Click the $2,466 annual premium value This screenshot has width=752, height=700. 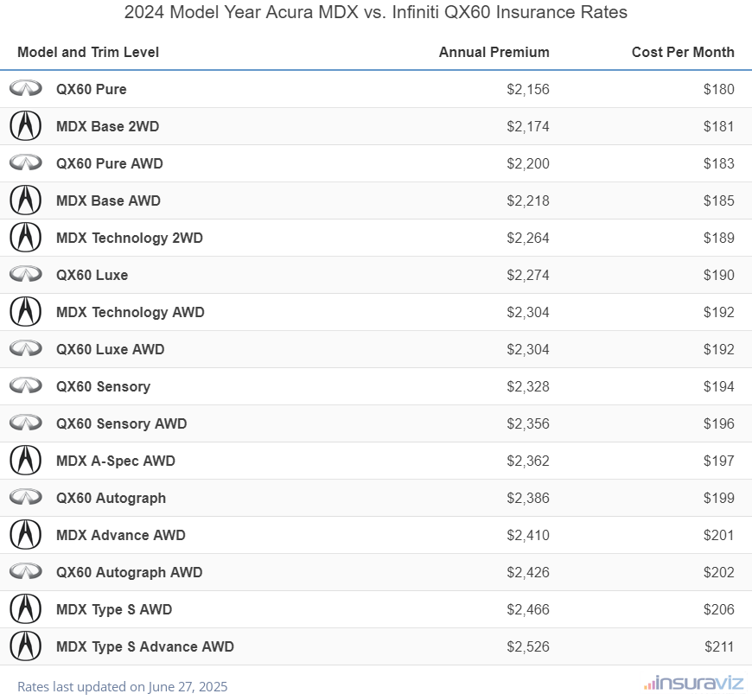528,609
